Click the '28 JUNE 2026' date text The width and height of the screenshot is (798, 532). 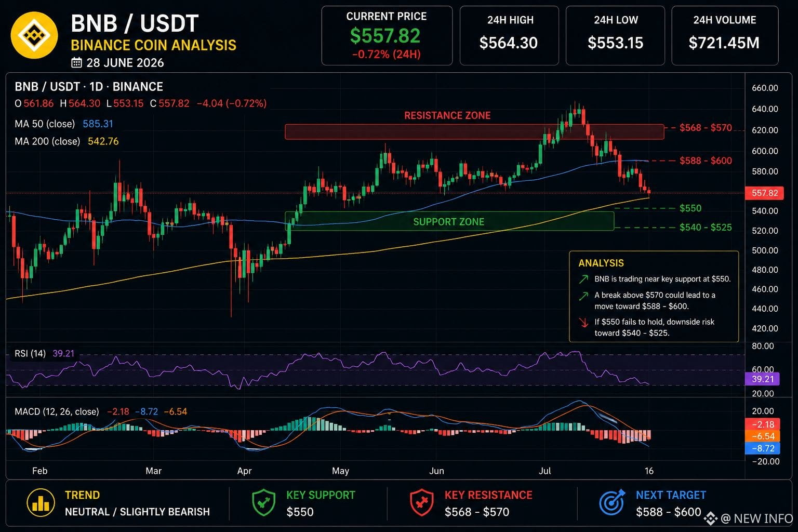coord(125,63)
